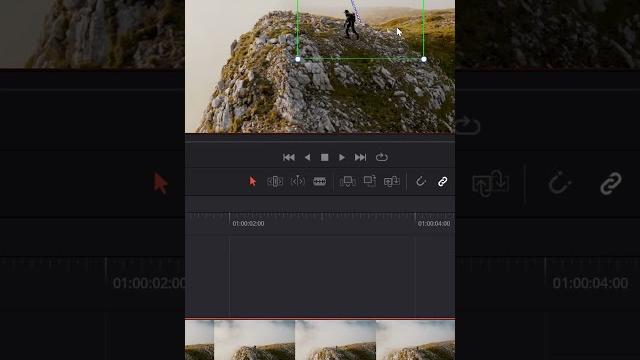Screen dimensions: 640x360
Task: Click the Replace Clip icon
Action: [391, 181]
